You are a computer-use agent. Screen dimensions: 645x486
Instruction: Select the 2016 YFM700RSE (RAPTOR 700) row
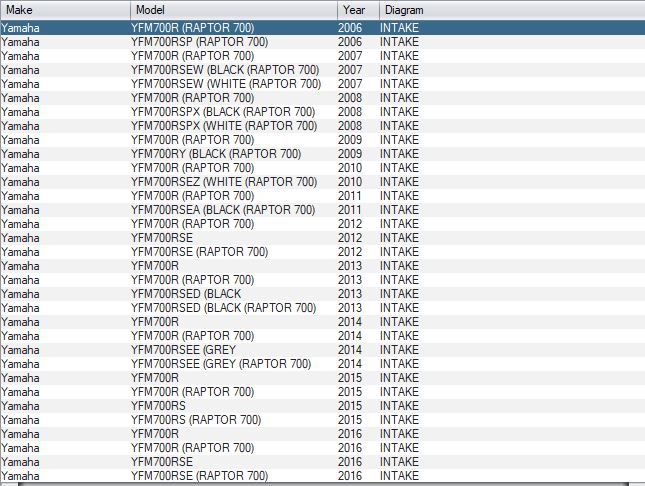tap(322, 475)
